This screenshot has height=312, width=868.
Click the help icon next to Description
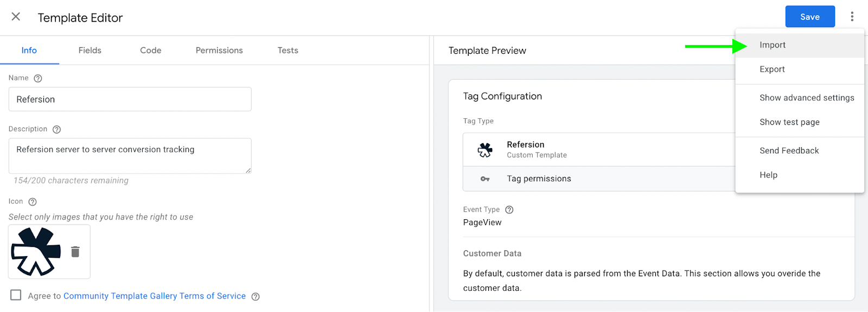click(57, 129)
